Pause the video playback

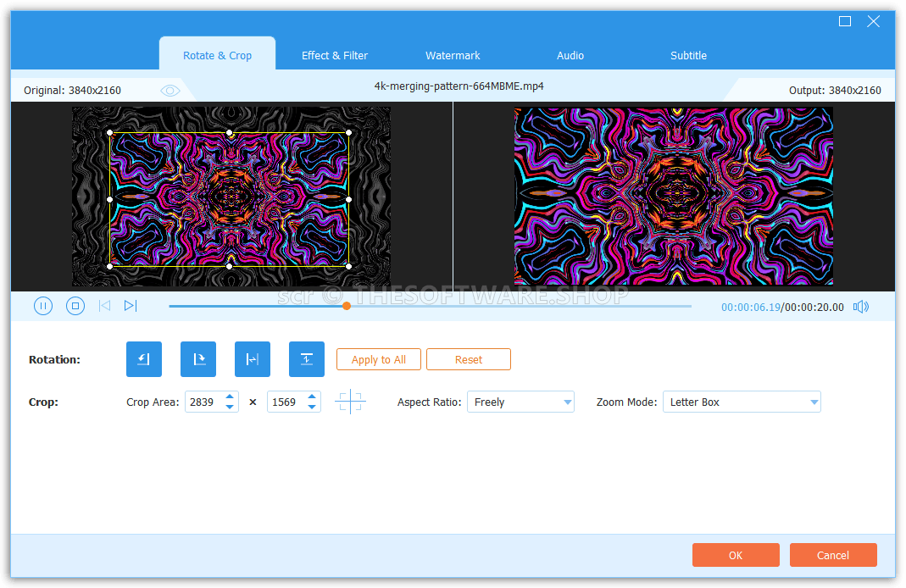[43, 306]
